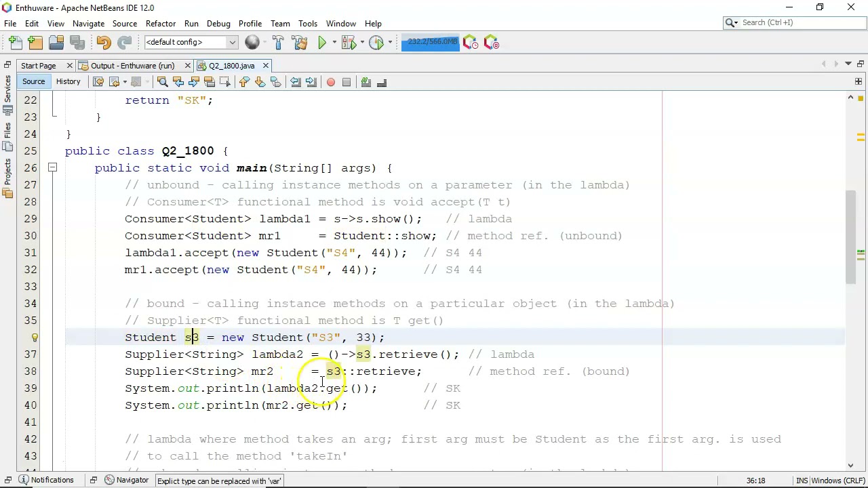The height and width of the screenshot is (488, 868).
Task: Click the Save All icon
Action: [77, 42]
